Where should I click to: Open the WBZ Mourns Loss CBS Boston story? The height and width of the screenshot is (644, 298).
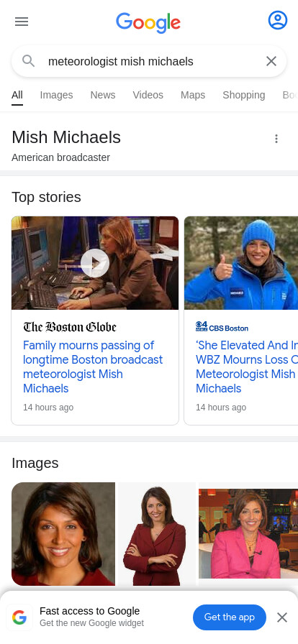point(247,367)
